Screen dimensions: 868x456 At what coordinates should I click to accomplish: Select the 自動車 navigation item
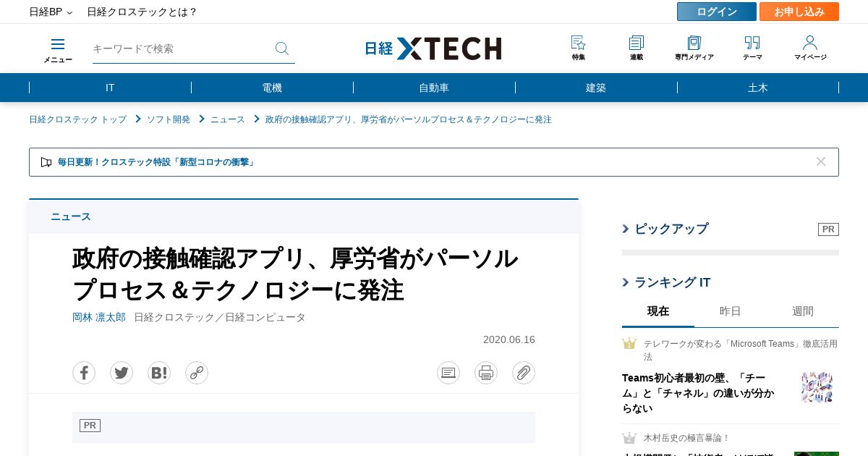coord(434,88)
